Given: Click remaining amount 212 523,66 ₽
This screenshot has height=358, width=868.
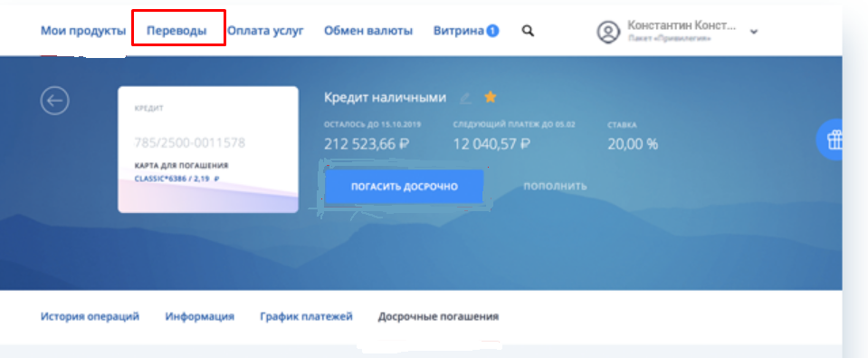Looking at the screenshot, I should point(367,145).
